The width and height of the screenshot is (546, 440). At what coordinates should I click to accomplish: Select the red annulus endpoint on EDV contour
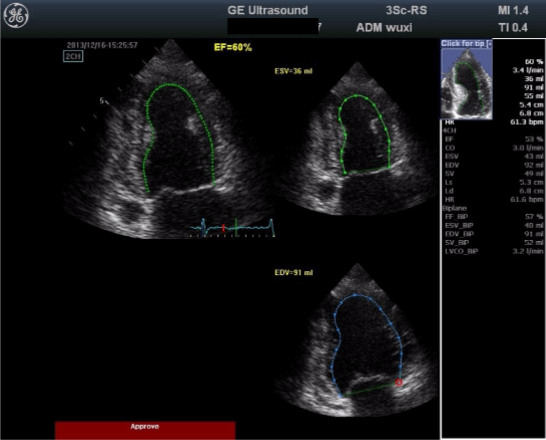tap(399, 383)
